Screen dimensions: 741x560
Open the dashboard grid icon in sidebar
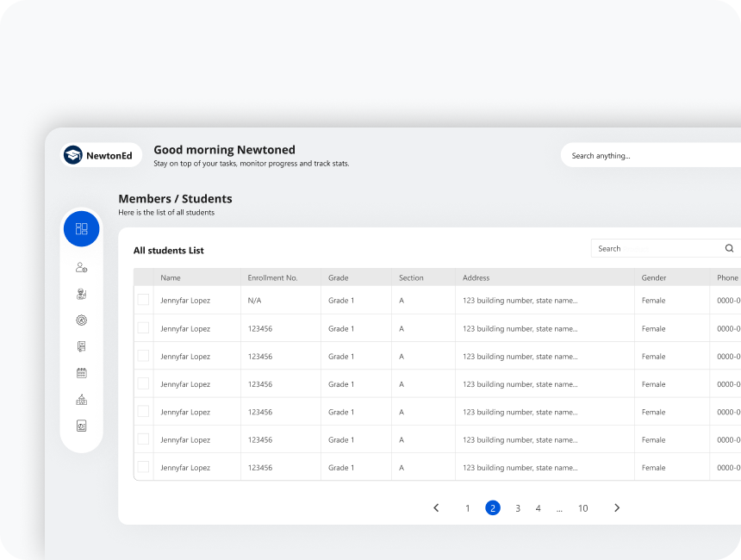click(81, 228)
